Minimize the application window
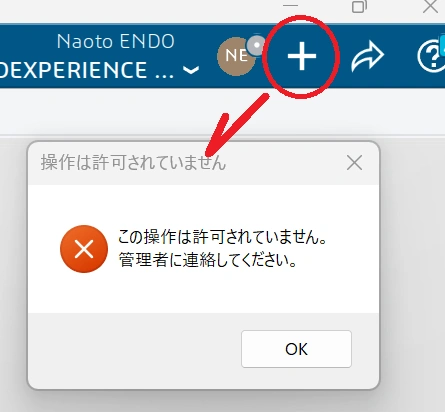Viewport: 445px width, 412px height. [x=290, y=6]
